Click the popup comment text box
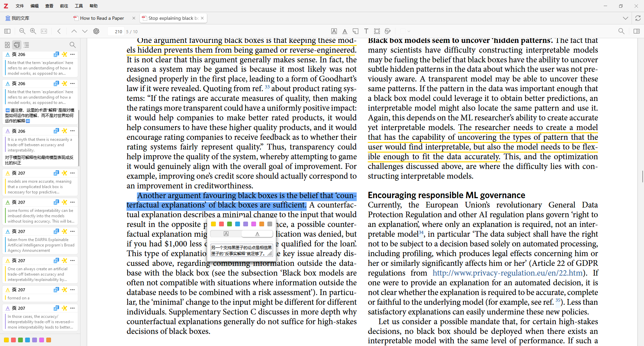This screenshot has height=346, width=644. click(241, 250)
